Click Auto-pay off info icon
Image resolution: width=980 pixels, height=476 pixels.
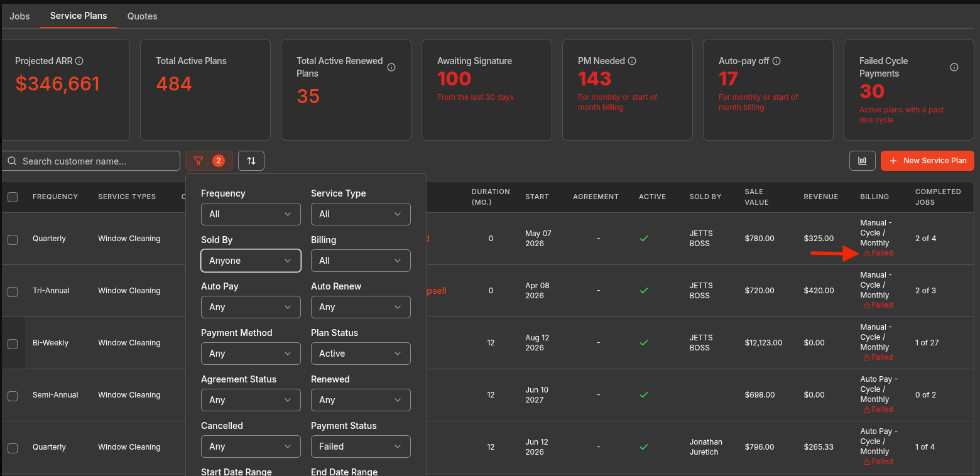point(776,61)
